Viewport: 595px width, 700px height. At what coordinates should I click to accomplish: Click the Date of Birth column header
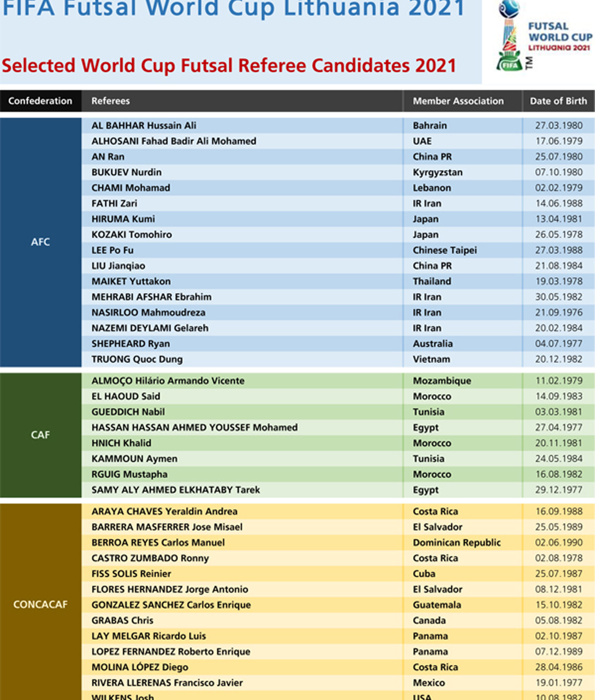tap(558, 101)
